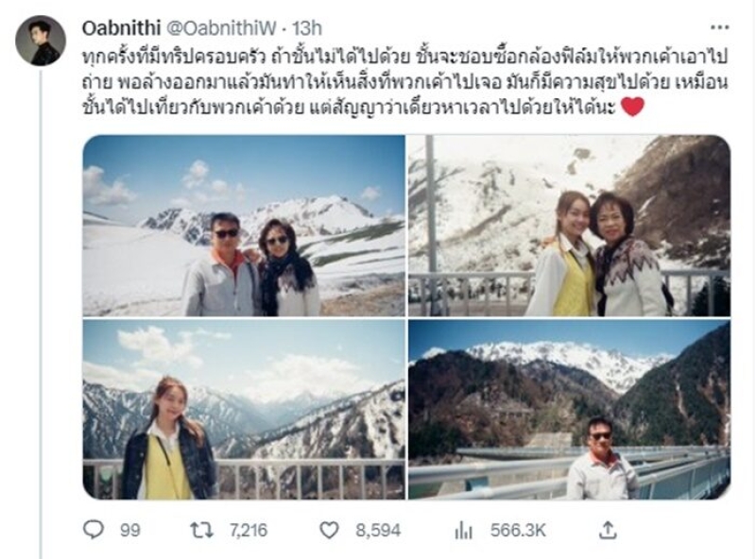Click the Thai tweet text body
Viewport: 756px width, 559px height.
coord(404,82)
